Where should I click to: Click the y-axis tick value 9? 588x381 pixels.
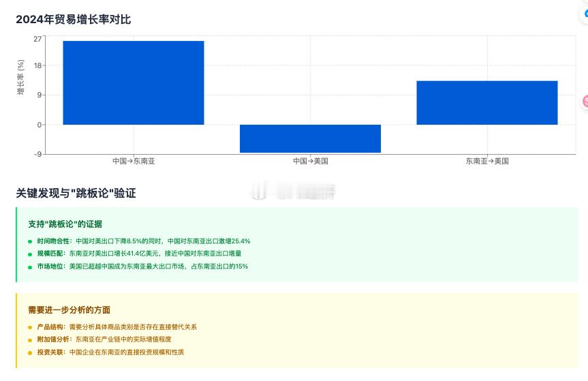[40, 95]
